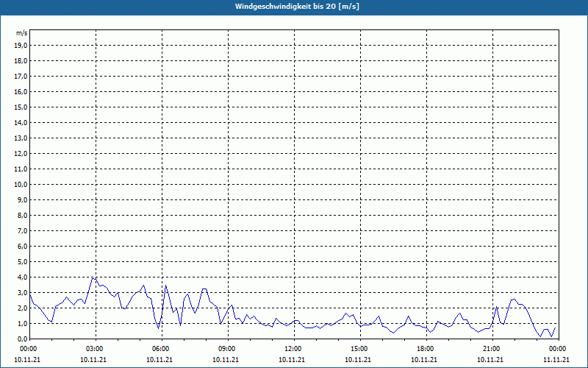588x368 pixels.
Task: Click the "12,0" y-axis tick label
Action: click(21, 154)
